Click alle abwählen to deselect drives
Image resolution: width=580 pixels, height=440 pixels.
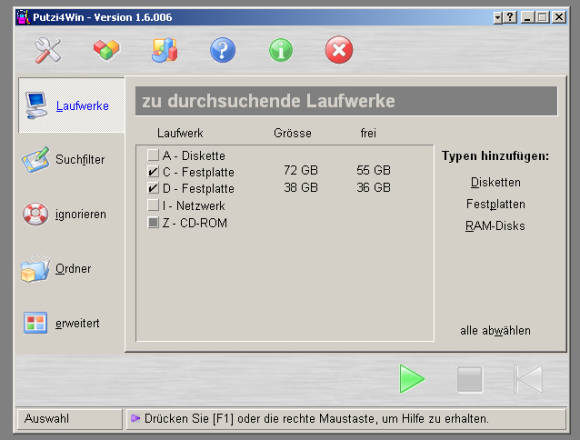pyautogui.click(x=495, y=331)
